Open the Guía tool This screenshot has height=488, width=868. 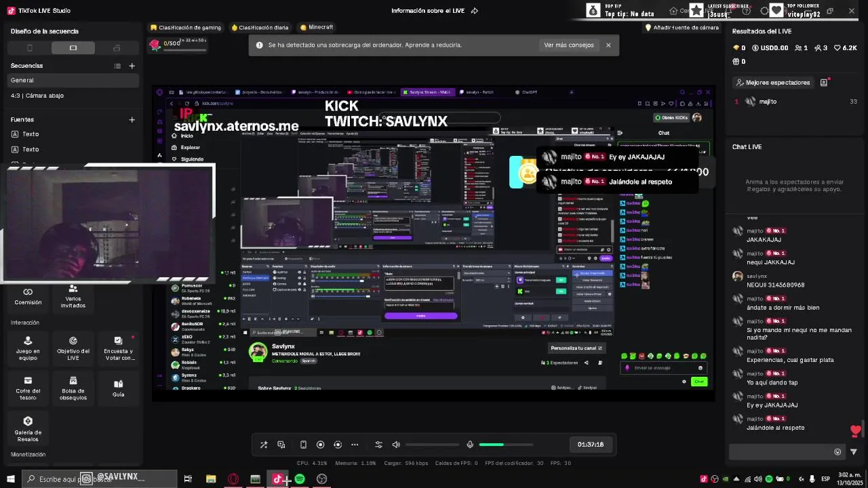tap(119, 388)
